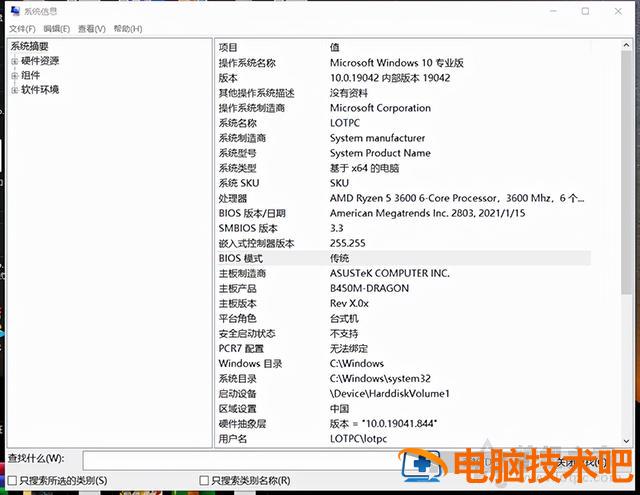Select the 组件 tree item
This screenshot has height=495, width=640.
point(31,75)
